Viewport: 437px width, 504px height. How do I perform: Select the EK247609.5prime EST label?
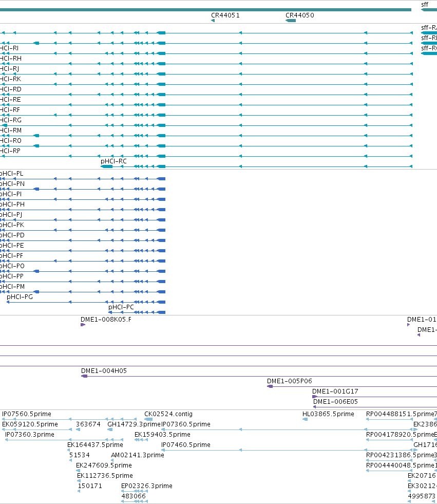(104, 465)
